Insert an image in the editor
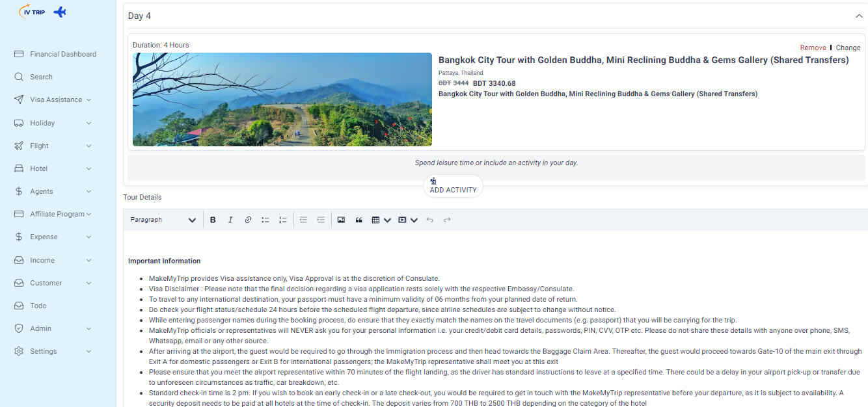868x407 pixels. point(341,220)
